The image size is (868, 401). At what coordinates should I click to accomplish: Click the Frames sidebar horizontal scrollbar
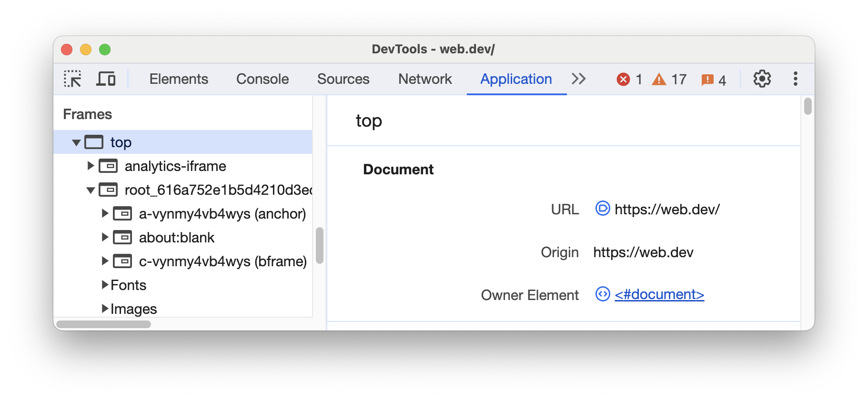103,324
